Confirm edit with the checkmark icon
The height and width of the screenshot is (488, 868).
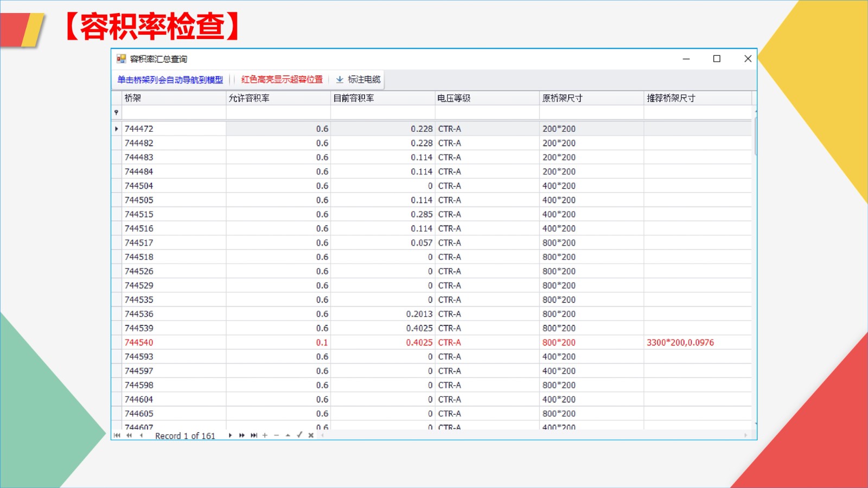point(299,435)
